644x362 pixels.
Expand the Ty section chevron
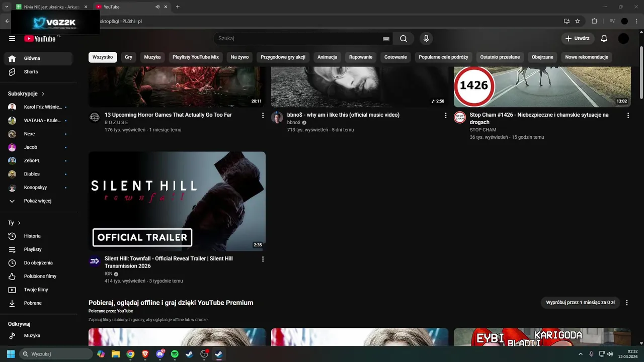pos(19,223)
